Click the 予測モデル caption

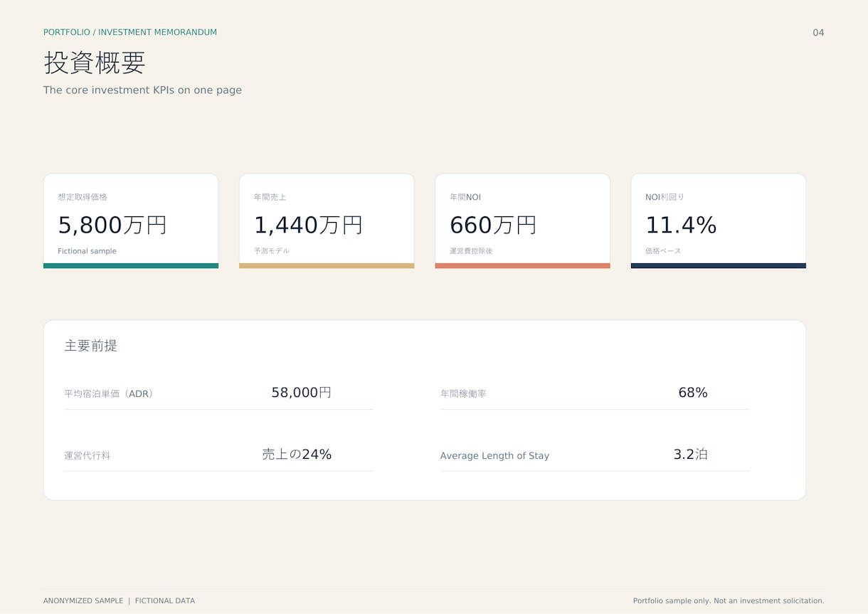coord(272,251)
